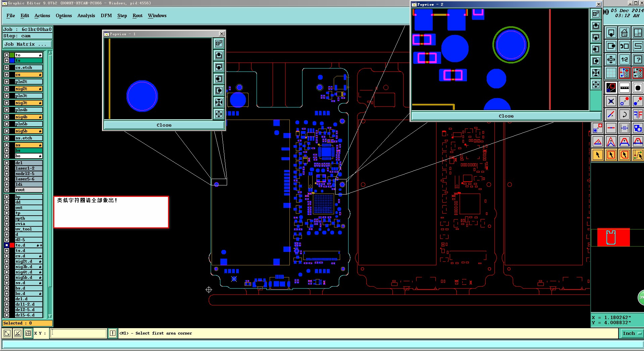Click the overlapping blue shapes icon

pos(637,128)
